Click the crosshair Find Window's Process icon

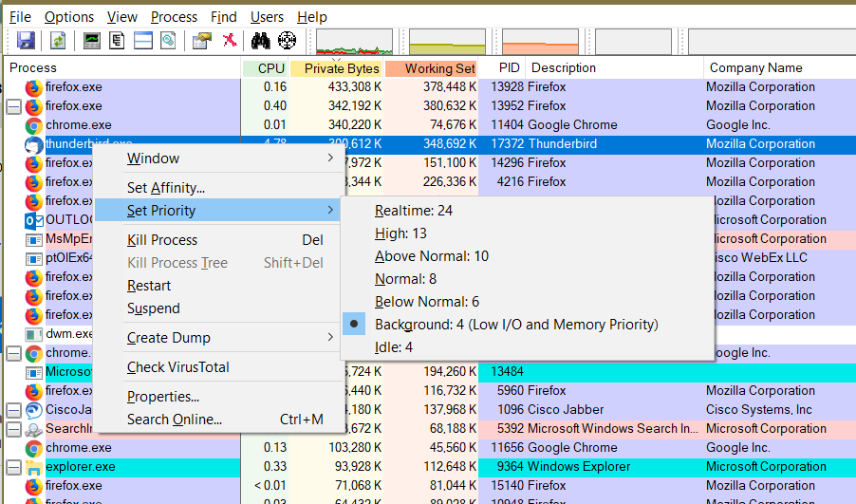[287, 41]
